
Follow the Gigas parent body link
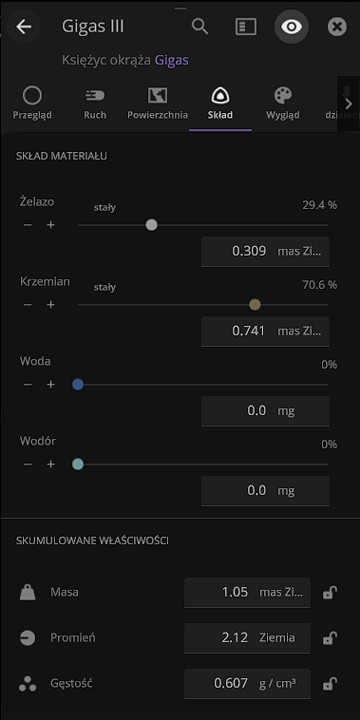[172, 61]
